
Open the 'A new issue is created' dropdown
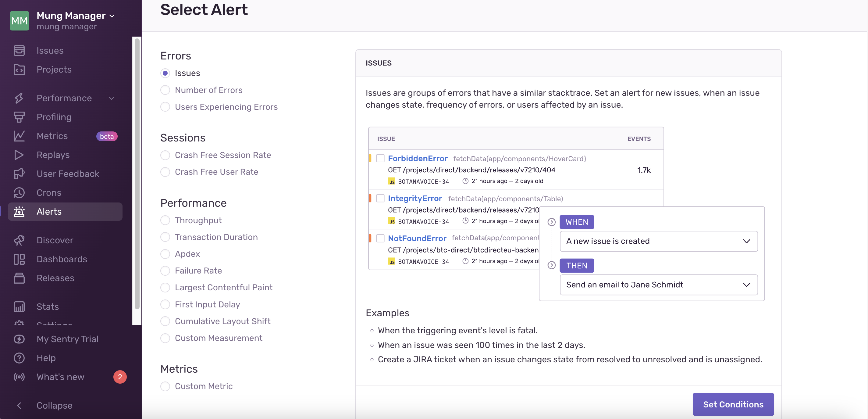pos(658,241)
